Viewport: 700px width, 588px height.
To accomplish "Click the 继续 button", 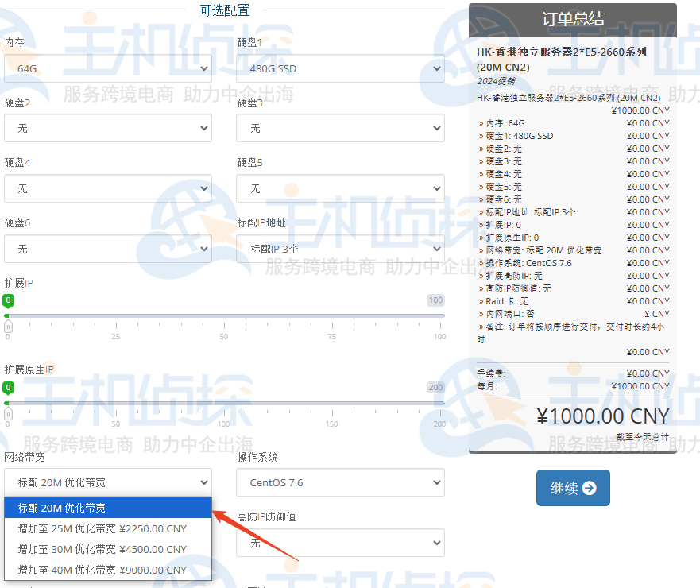I will coord(573,488).
